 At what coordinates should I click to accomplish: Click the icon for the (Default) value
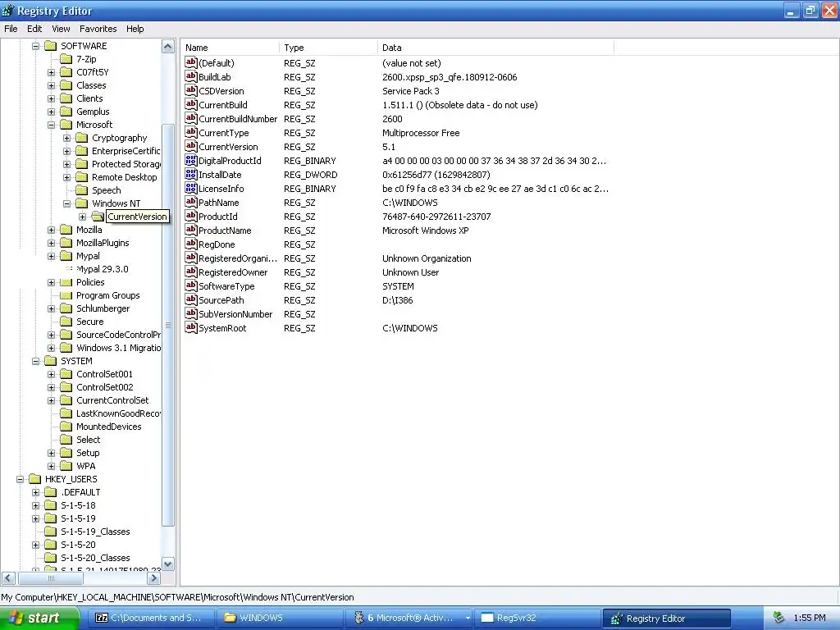[190, 62]
